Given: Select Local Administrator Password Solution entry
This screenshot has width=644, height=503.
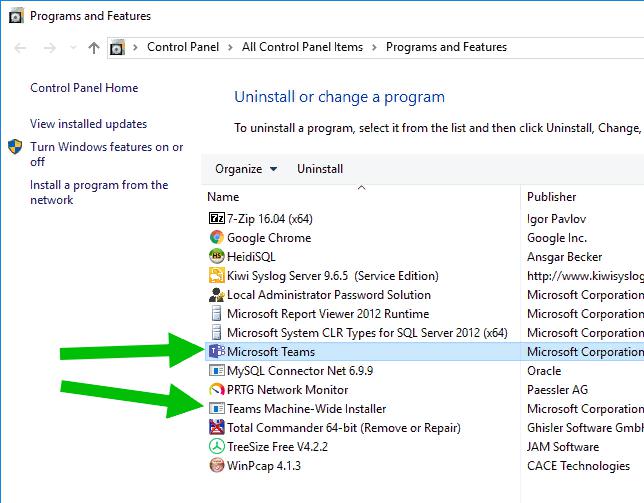Looking at the screenshot, I should (x=329, y=295).
